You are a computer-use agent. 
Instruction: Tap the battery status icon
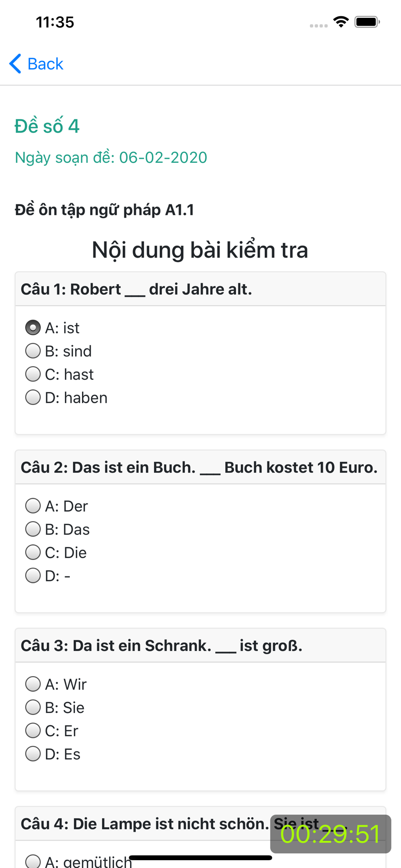[367, 22]
